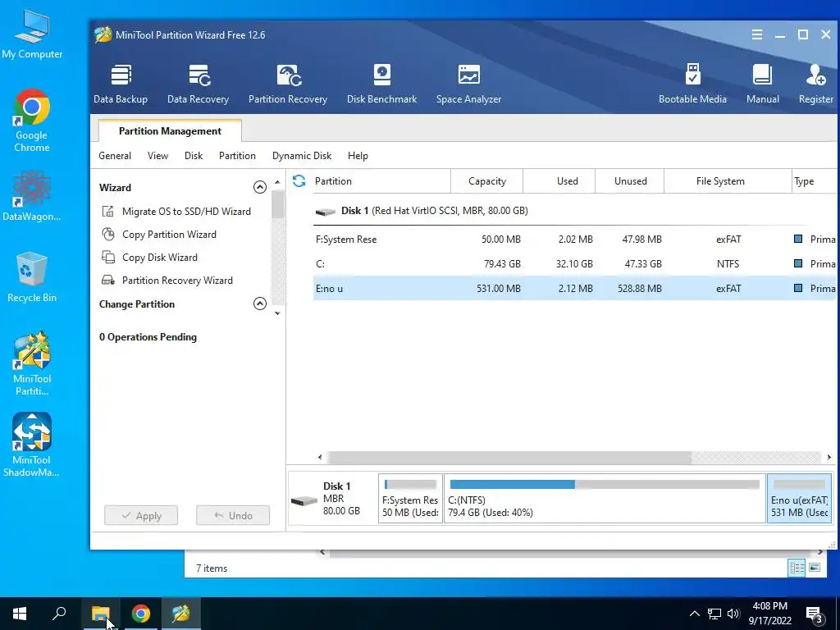Screen dimensions: 840x630
Task: Open the notification center
Action: (815, 614)
